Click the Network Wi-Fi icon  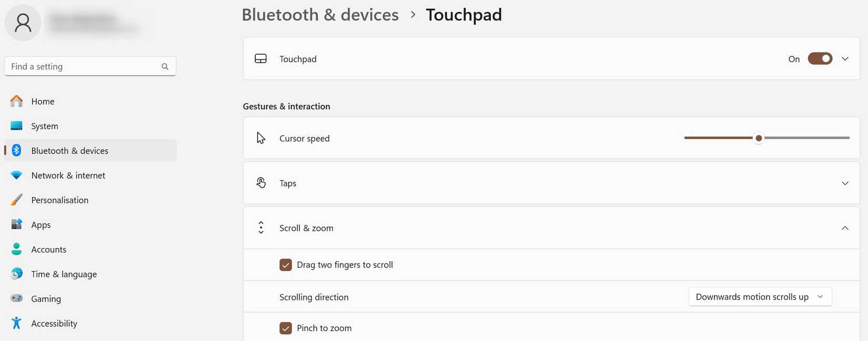click(x=17, y=175)
